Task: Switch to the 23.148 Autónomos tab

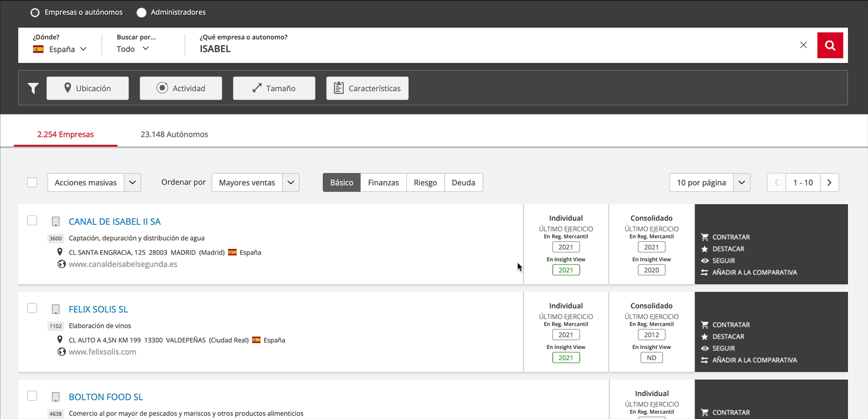Action: 174,134
